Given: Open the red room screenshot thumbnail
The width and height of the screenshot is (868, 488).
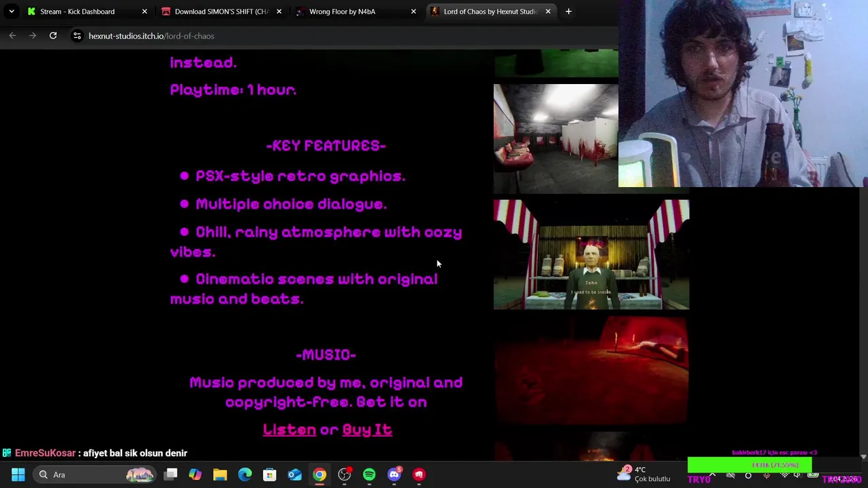Looking at the screenshot, I should (x=591, y=370).
